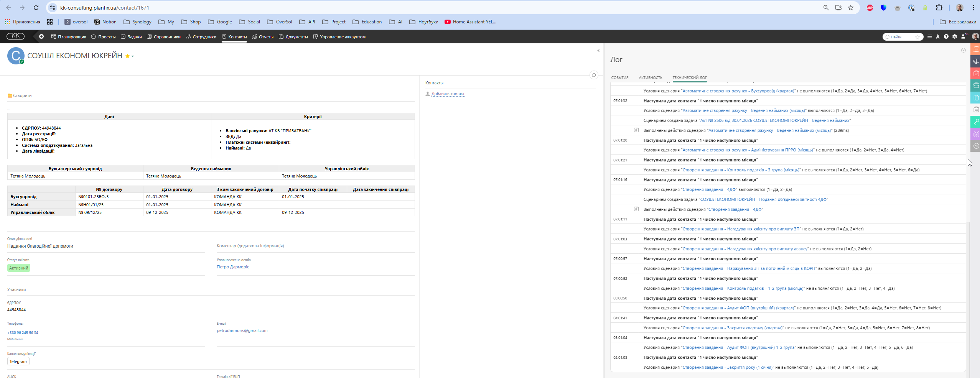980x378 pixels.
Task: Open the user avatar menu in Planfix header
Action: click(975, 37)
